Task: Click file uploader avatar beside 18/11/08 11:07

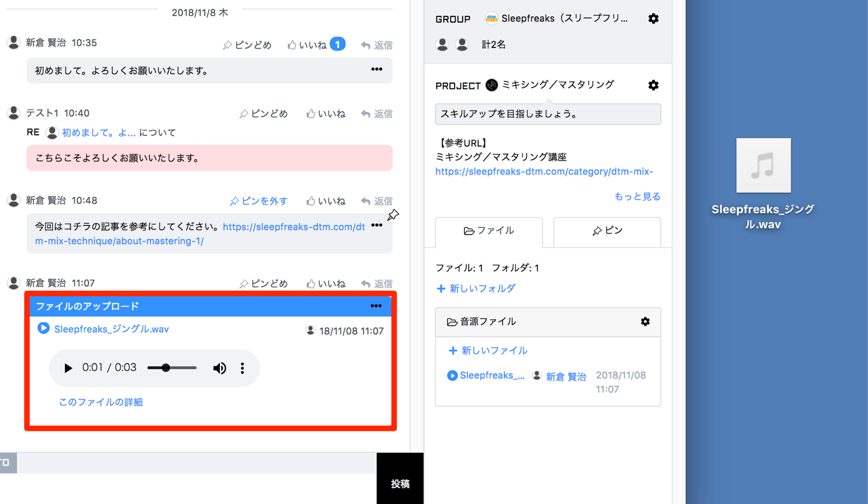Action: point(310,331)
